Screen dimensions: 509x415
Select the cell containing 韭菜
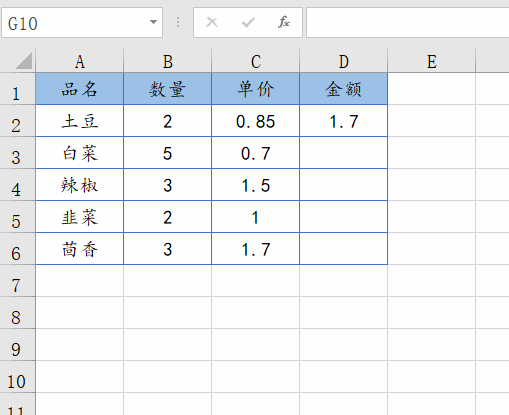(80, 217)
